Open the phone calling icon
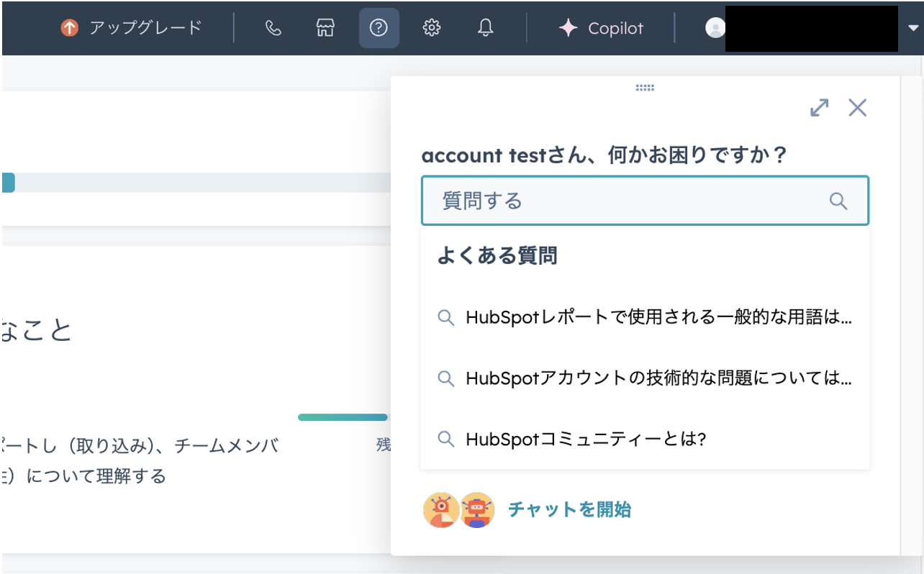Screen dimensions: 924x574 (x=273, y=28)
